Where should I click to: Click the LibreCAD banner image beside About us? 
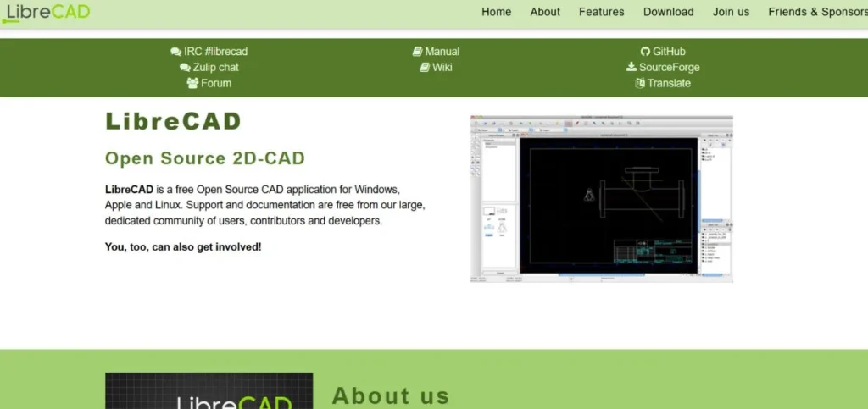point(209,390)
